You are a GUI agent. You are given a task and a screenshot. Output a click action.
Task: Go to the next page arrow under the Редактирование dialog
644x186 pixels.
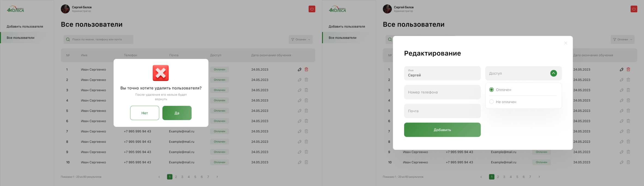539,177
